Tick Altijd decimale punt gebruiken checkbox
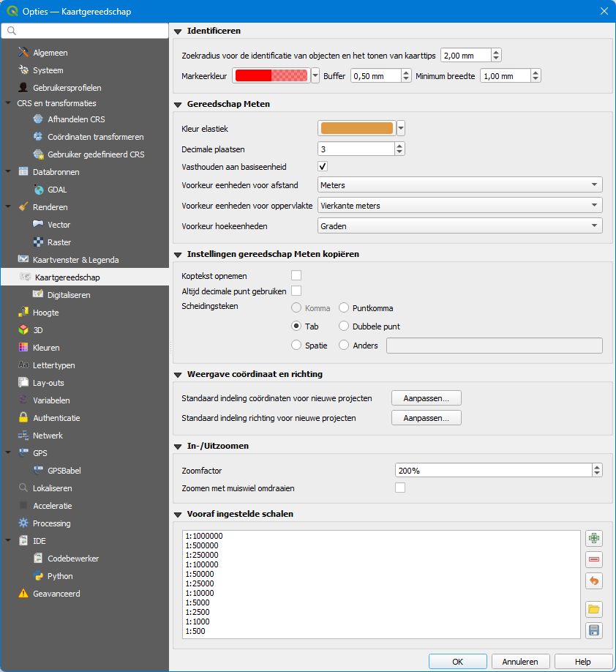Image resolution: width=616 pixels, height=672 pixels. coord(296,291)
